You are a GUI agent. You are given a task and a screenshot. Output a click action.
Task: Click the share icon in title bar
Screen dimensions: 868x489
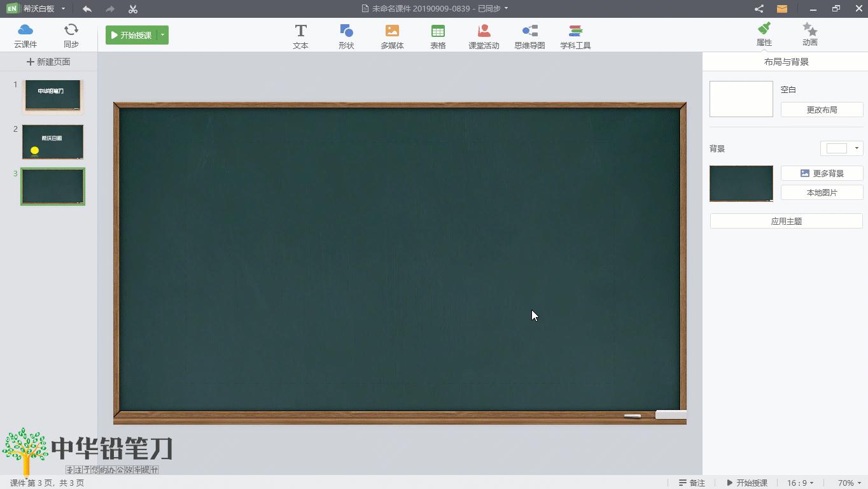coord(759,9)
